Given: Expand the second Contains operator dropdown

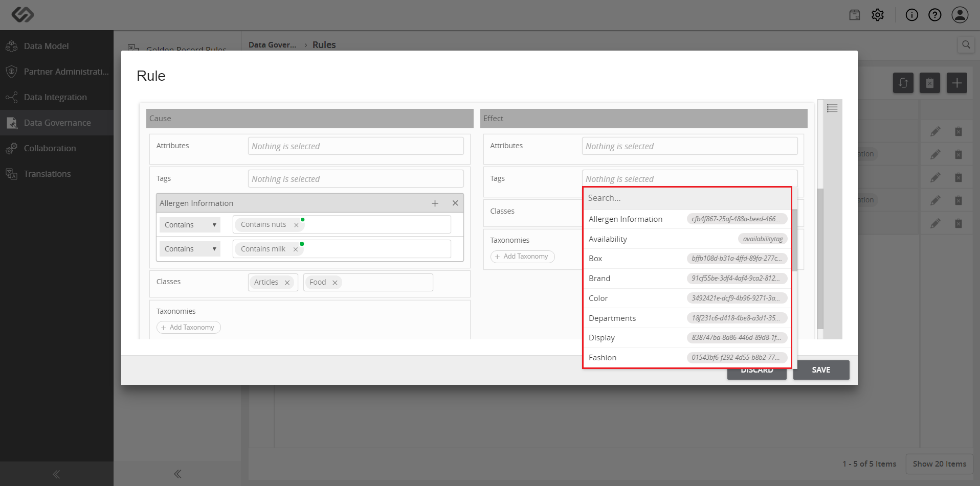Looking at the screenshot, I should (190, 249).
